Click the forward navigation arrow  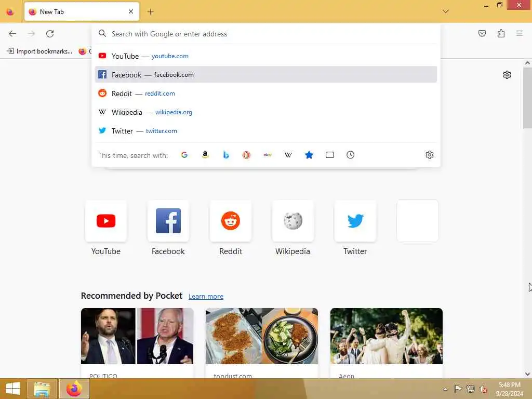(31, 34)
